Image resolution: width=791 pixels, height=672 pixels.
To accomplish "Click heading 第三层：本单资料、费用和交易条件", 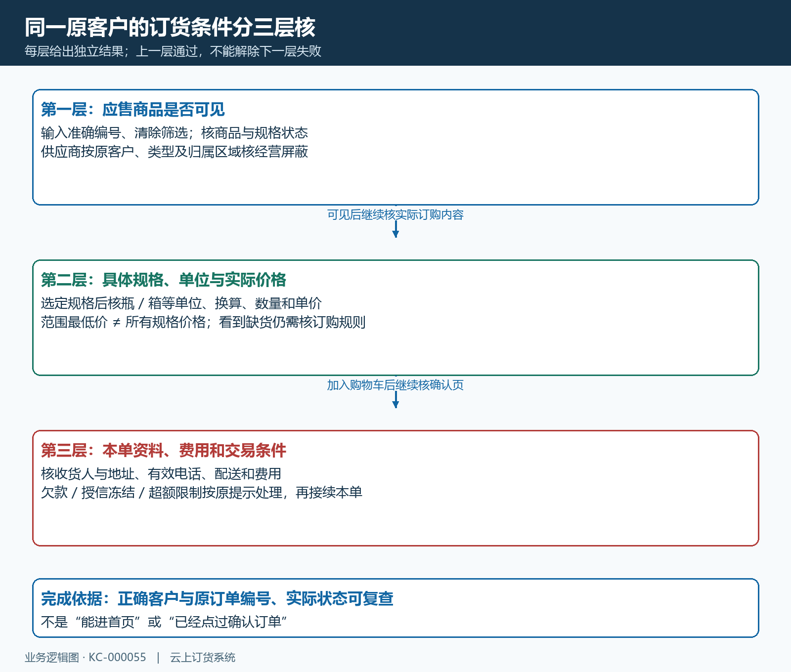I will [x=164, y=450].
